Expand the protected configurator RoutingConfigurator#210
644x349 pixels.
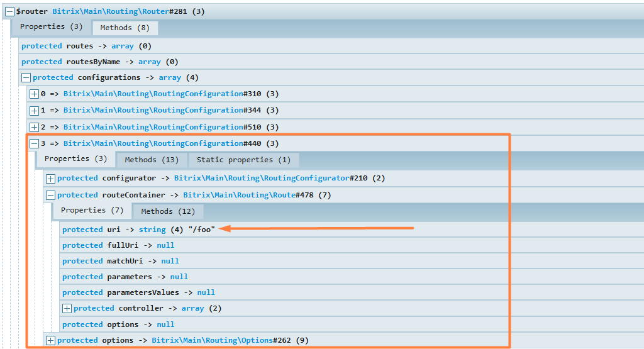50,179
